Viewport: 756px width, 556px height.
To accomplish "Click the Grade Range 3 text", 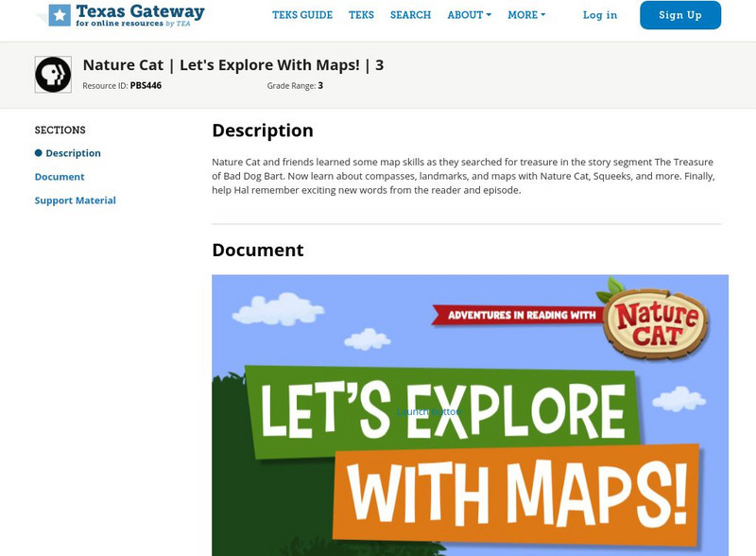I will [295, 85].
